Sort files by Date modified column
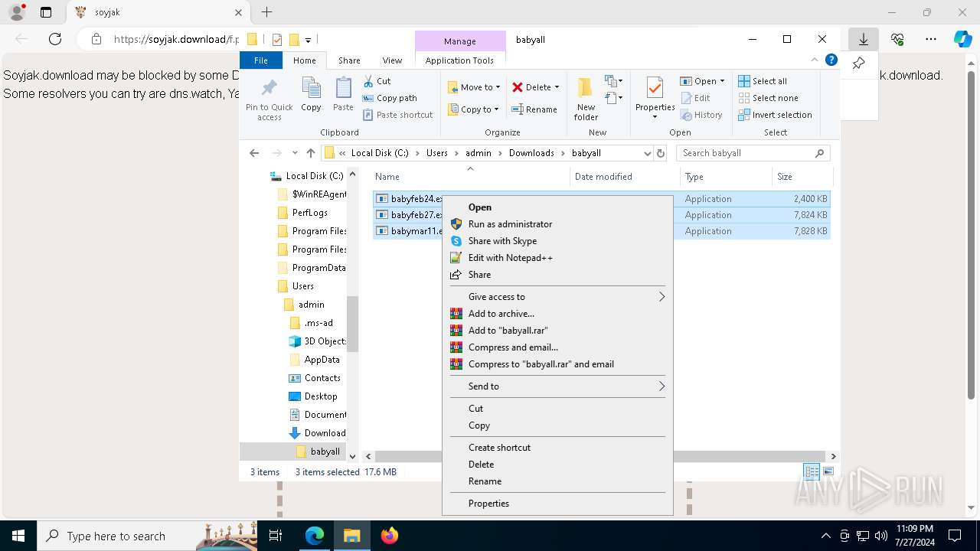 pos(625,177)
